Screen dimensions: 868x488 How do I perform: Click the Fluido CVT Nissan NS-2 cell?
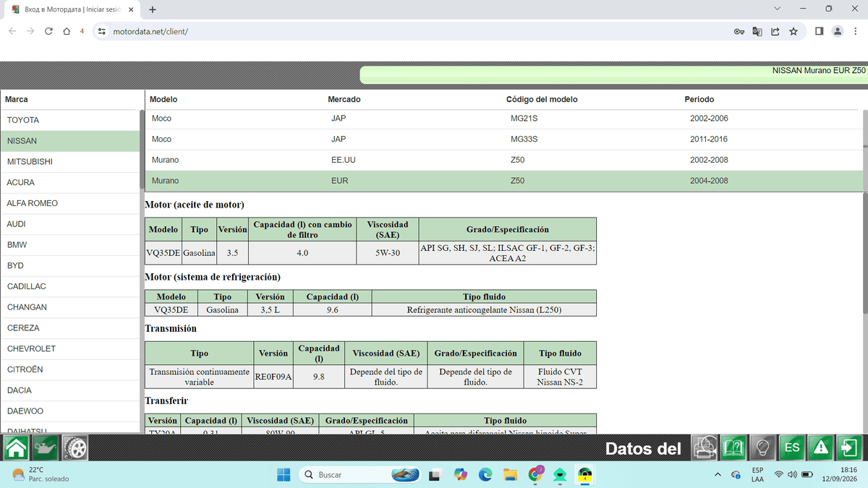click(x=560, y=377)
